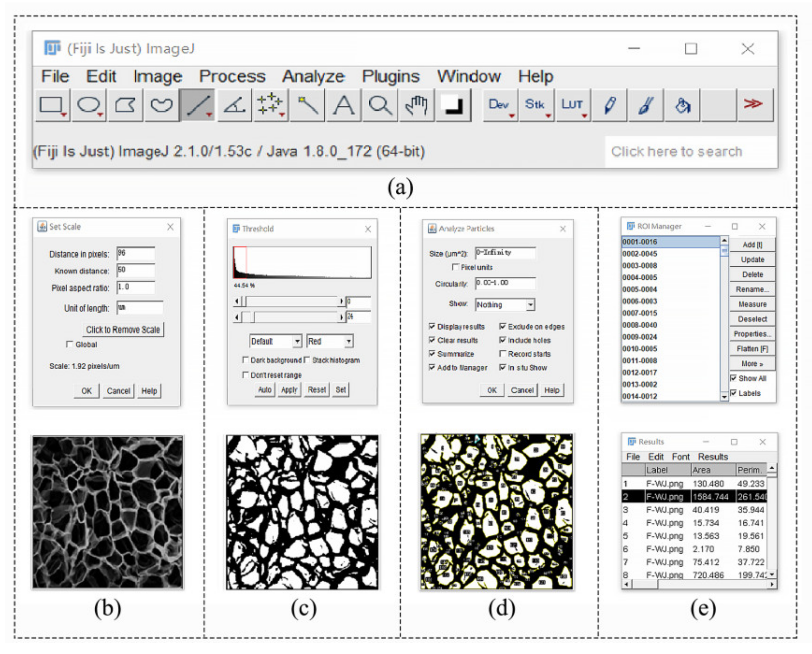Select the Angle tool
The width and height of the screenshot is (812, 654).
coord(234,105)
